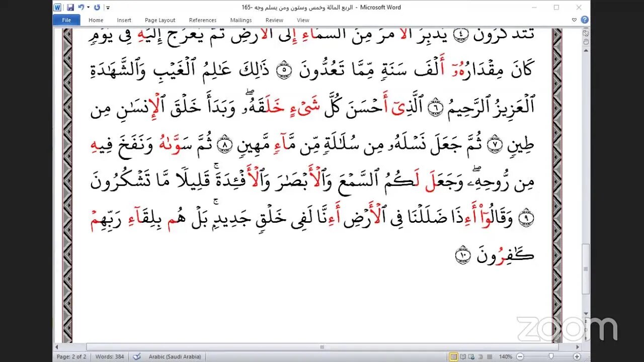Zoom out with the minus button
Image resolution: width=644 pixels, height=362 pixels.
(x=520, y=356)
